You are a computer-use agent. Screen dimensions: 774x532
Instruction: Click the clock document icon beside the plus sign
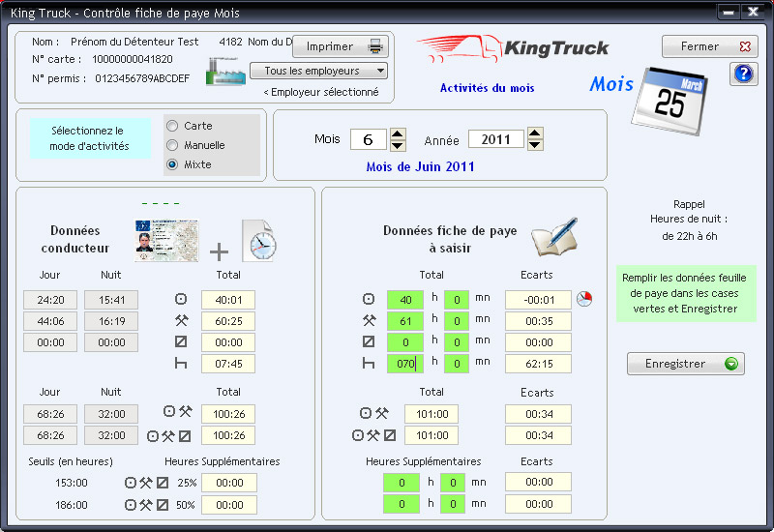tap(258, 241)
